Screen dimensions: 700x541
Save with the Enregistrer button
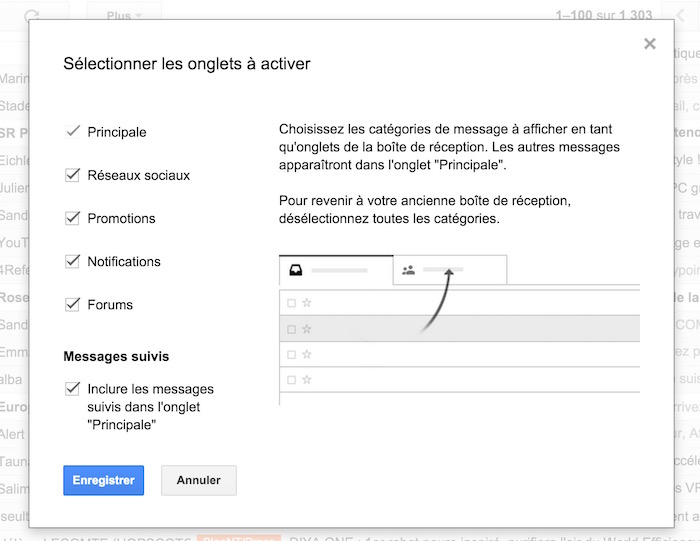coord(104,480)
